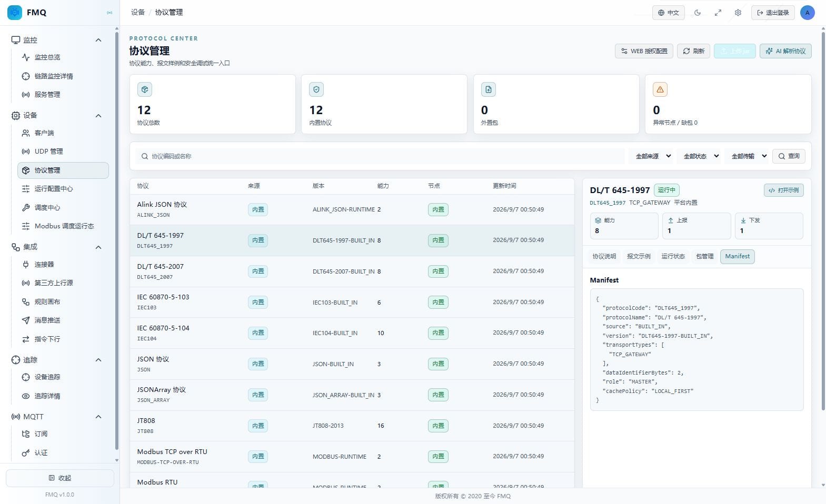Open 调度中心 in the sidebar
The image size is (826, 504).
coord(63,208)
